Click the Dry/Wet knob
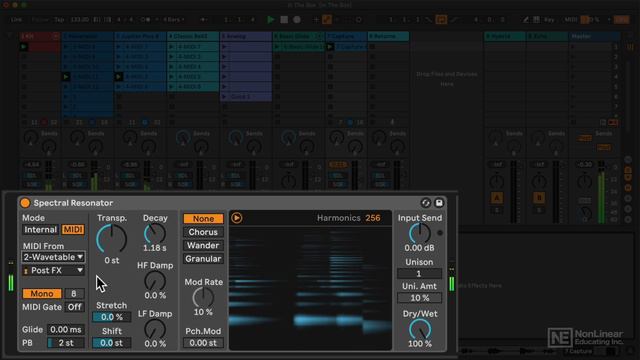 pyautogui.click(x=420, y=329)
